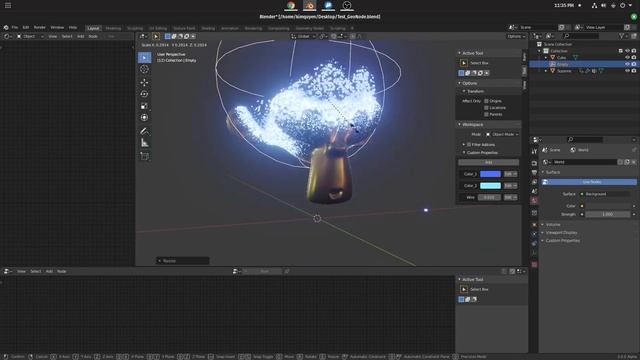The height and width of the screenshot is (360, 640).
Task: Open the system power menu icon
Action: click(622, 5)
